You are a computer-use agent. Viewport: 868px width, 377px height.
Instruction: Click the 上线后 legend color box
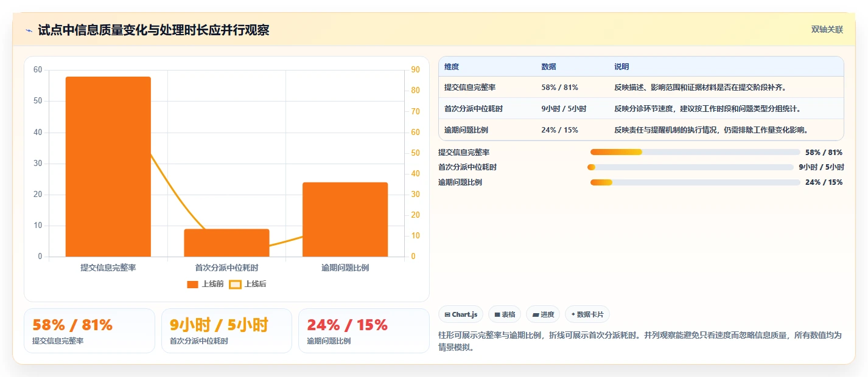tap(235, 284)
